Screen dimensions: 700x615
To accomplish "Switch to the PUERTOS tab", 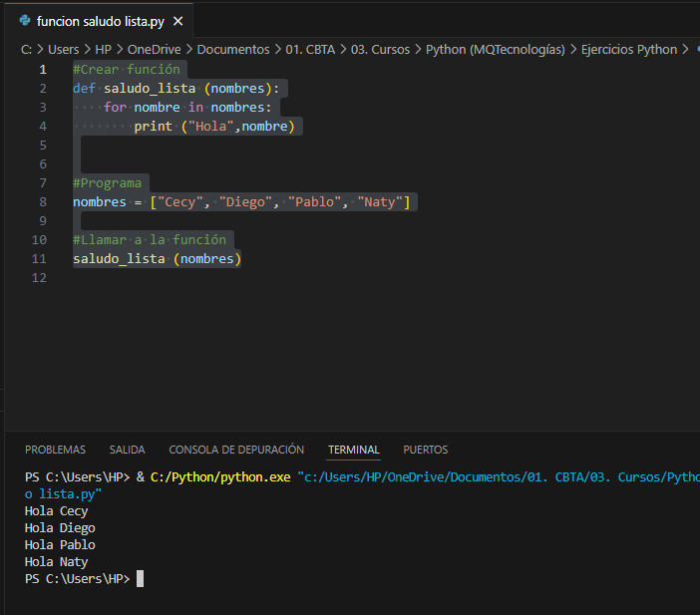I will [x=425, y=450].
